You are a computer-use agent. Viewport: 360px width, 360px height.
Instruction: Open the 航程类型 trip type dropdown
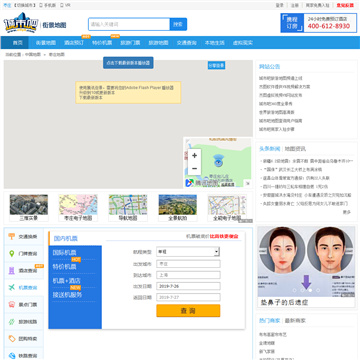[x=188, y=252]
